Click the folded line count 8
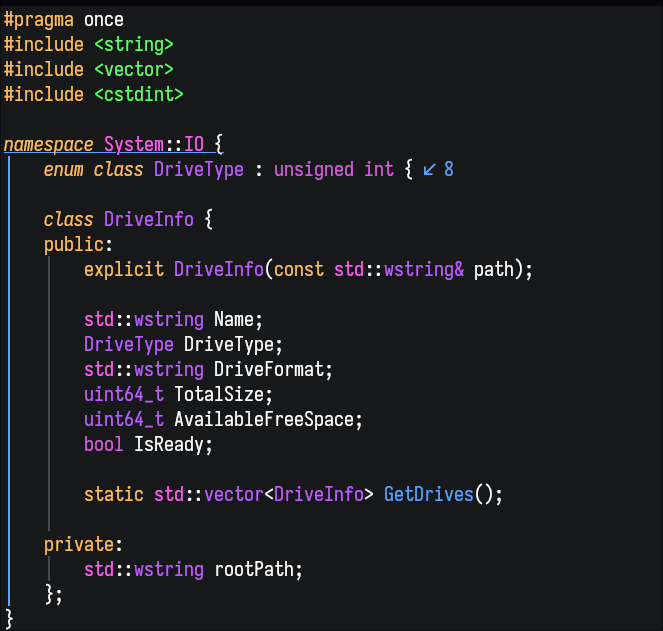Screen dimensions: 663x631 (449, 170)
